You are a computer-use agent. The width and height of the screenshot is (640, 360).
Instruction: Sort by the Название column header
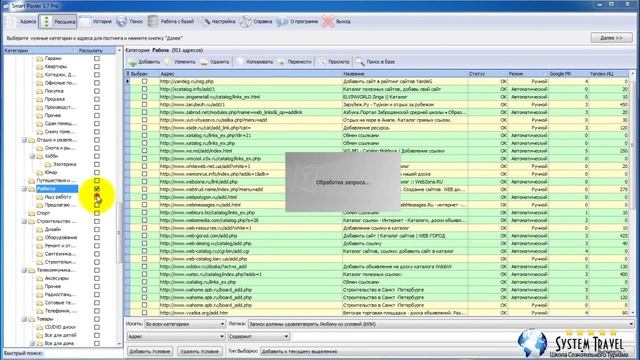coord(405,74)
